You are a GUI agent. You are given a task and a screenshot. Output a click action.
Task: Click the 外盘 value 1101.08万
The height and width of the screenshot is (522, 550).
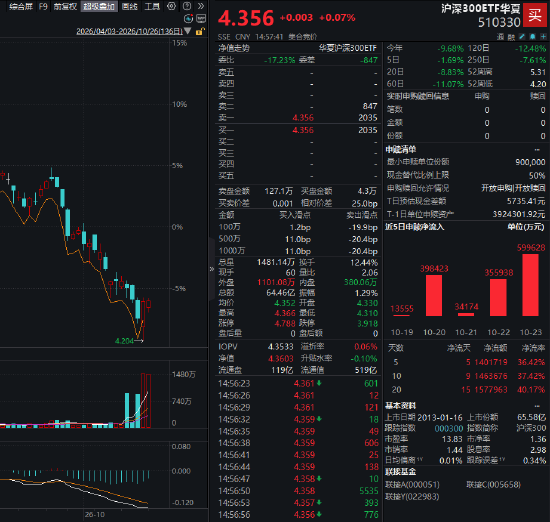pos(276,282)
